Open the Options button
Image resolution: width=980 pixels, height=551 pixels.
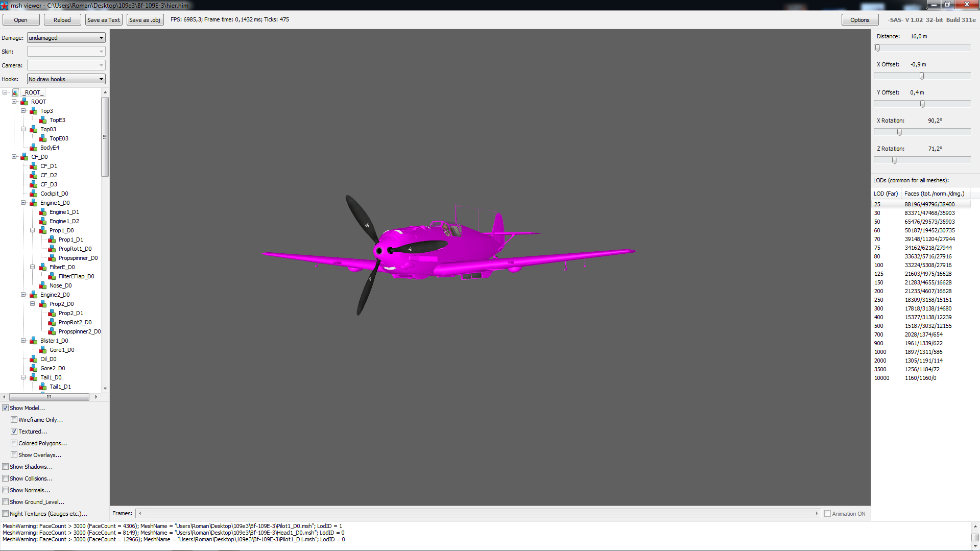(860, 20)
